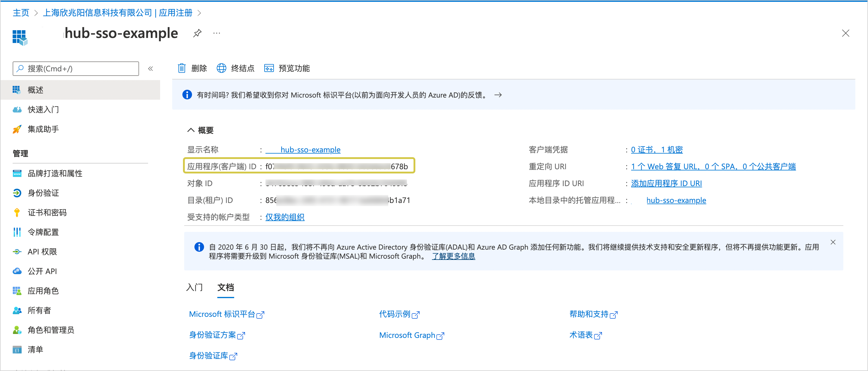Open 品牌打造和属性 icon item
The image size is (868, 371).
pyautogui.click(x=17, y=173)
